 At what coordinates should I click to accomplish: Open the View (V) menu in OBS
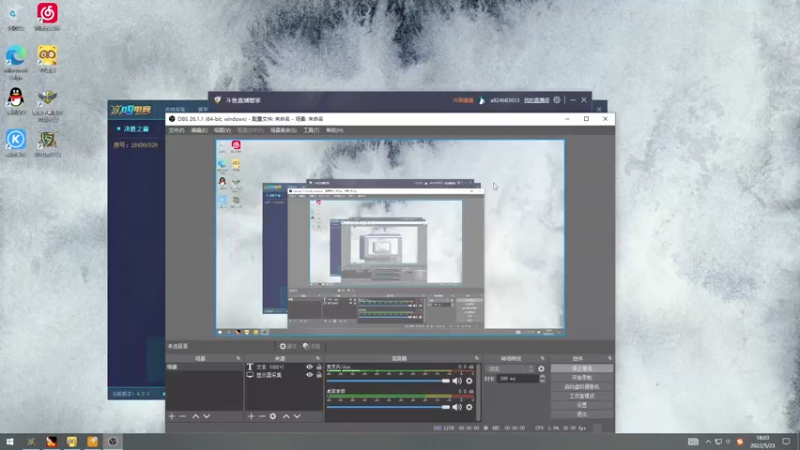pyautogui.click(x=222, y=130)
